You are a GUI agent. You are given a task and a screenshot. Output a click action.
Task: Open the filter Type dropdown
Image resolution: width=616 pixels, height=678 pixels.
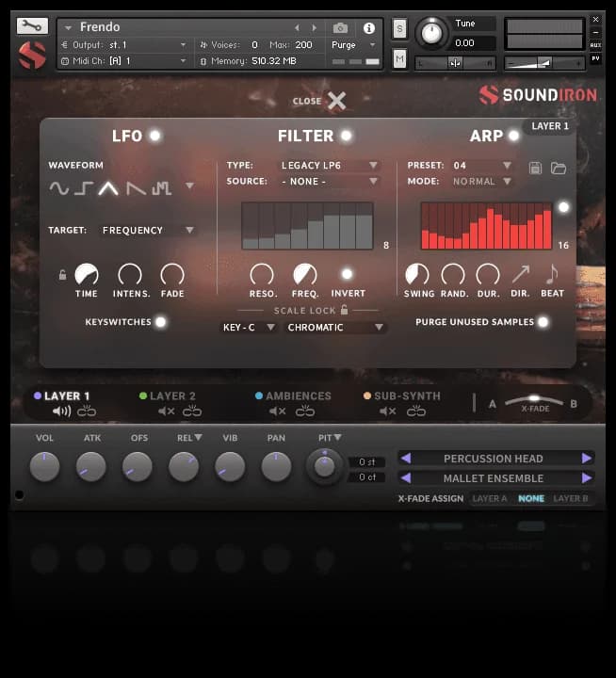330,166
